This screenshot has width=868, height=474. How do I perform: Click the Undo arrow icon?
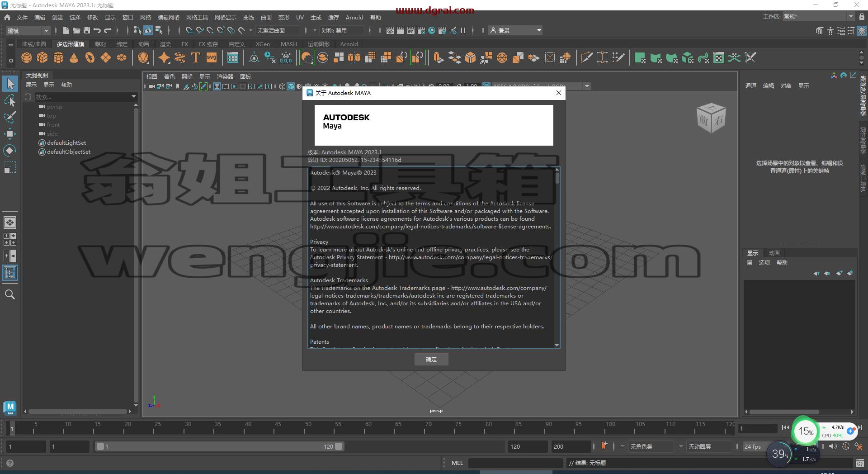coord(97,30)
